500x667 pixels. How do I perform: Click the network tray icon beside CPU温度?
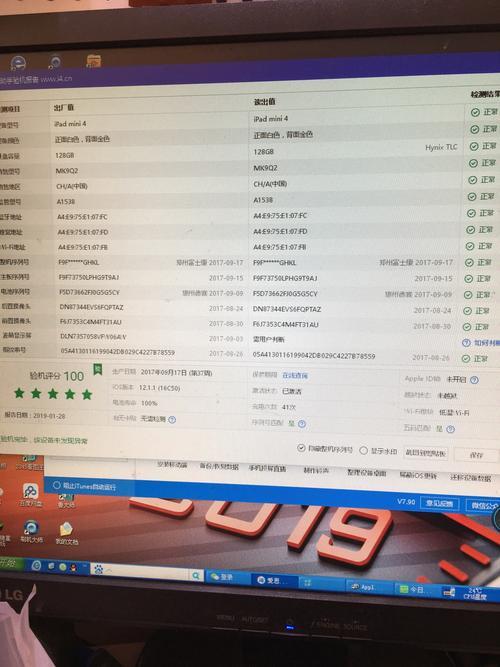point(449,592)
